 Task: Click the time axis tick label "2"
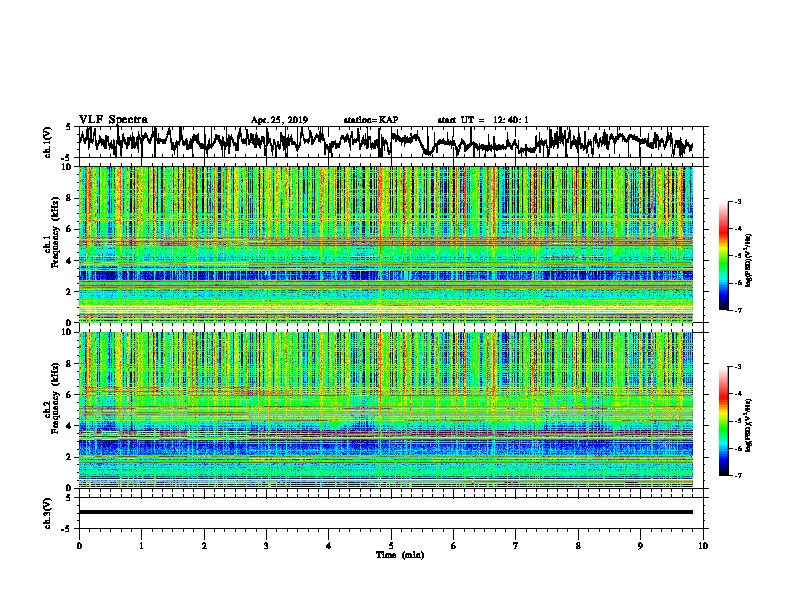coord(204,546)
